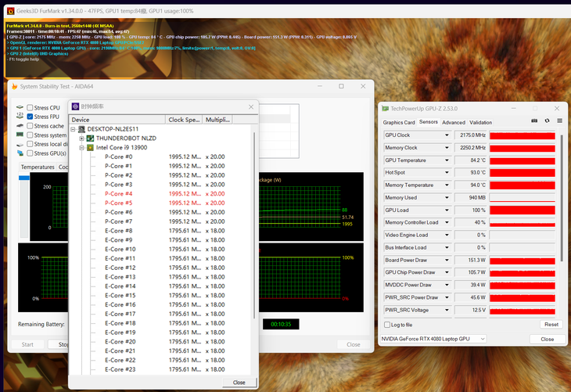The width and height of the screenshot is (571, 392).
Task: Click the 2175.0 MHz GPU Clock value
Action: point(471,135)
